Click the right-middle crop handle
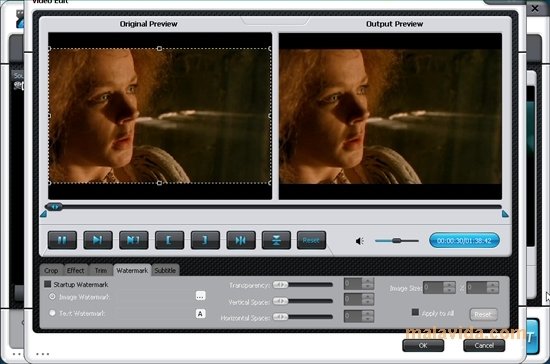 tap(270, 116)
